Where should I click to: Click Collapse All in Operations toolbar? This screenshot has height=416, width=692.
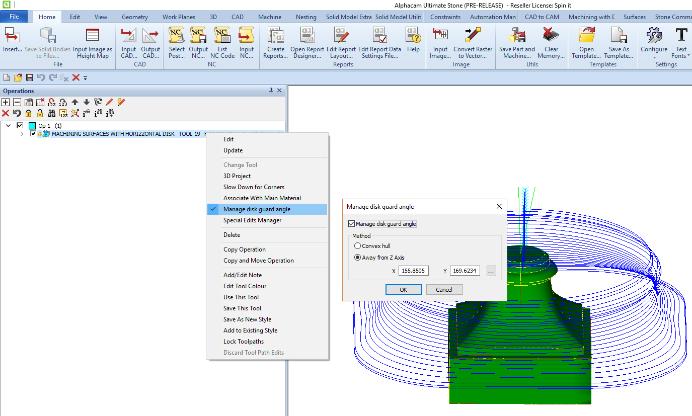coord(17,102)
